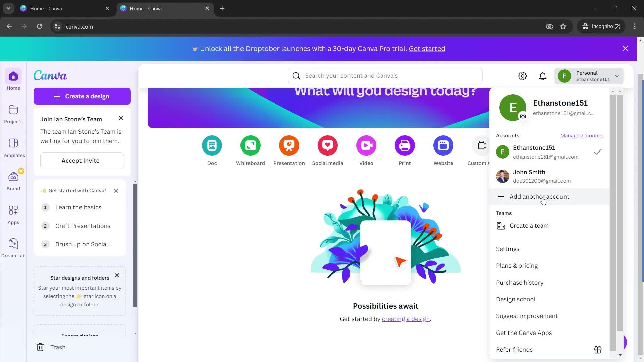This screenshot has height=362, width=644.
Task: Open the settings gear icon
Action: point(523,76)
